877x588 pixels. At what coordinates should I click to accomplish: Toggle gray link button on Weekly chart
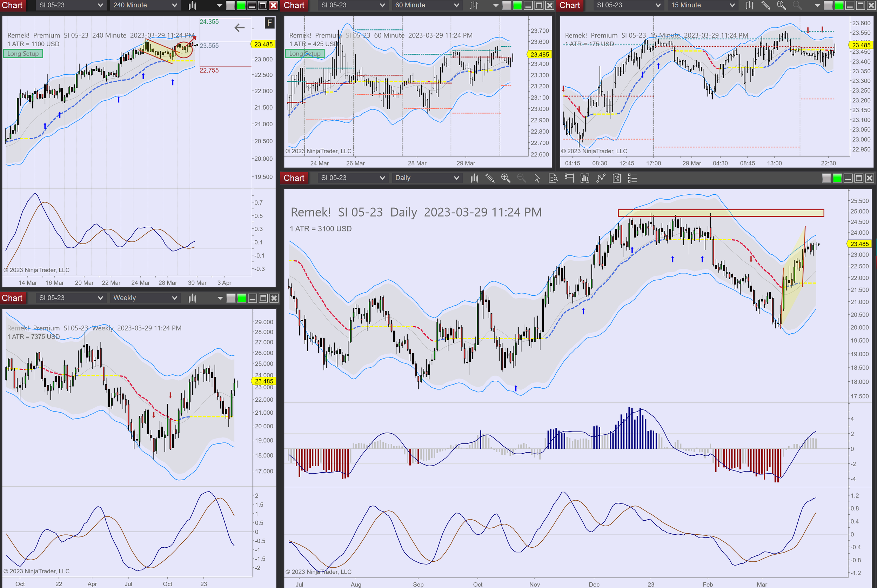231,298
